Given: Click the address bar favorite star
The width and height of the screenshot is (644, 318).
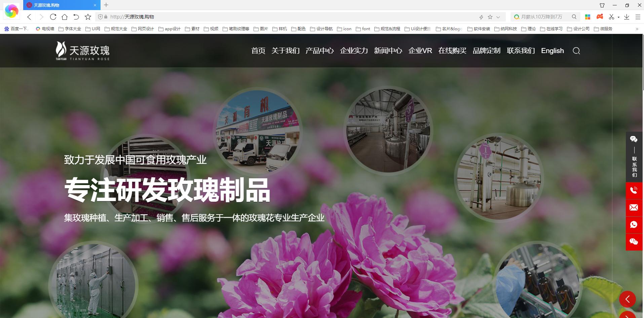Looking at the screenshot, I should click(x=490, y=17).
